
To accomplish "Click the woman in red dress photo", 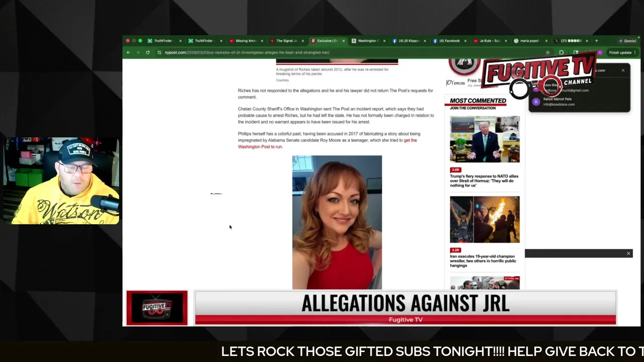I will 337,222.
